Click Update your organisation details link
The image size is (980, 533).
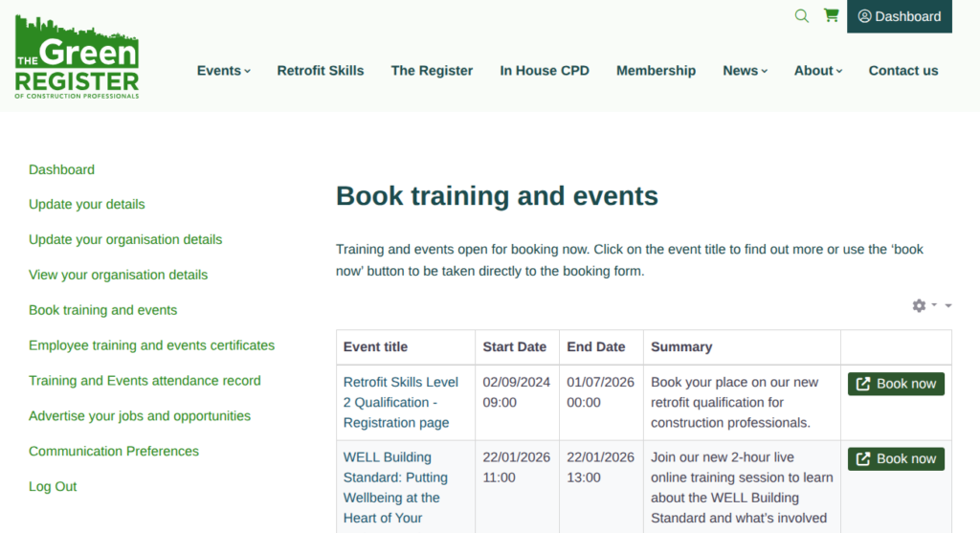[125, 239]
